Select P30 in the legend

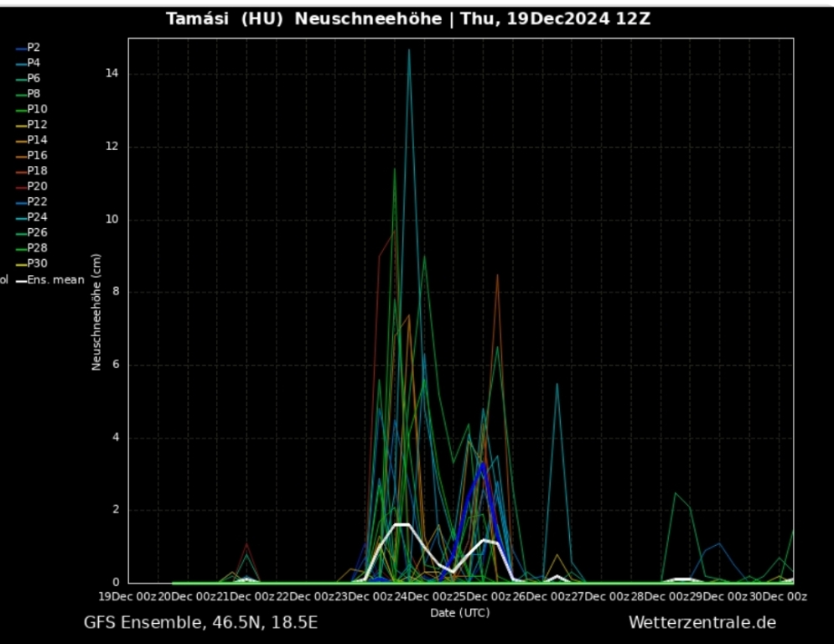[37, 263]
